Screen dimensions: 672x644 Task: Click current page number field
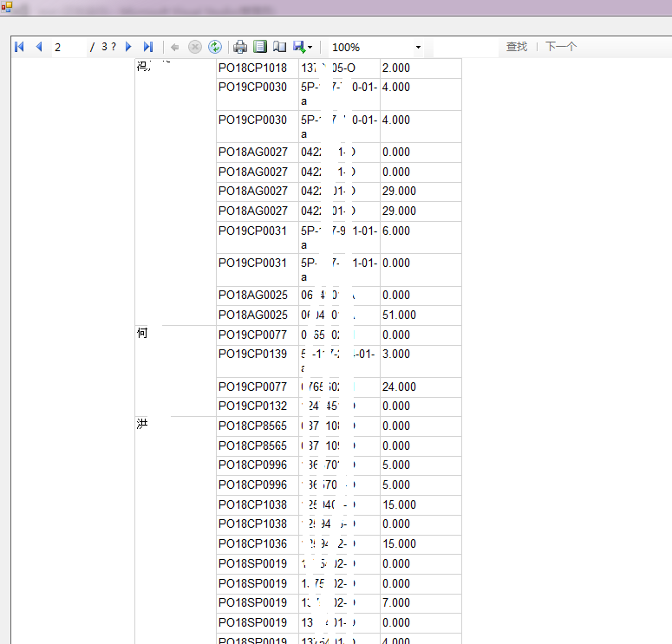[69, 47]
